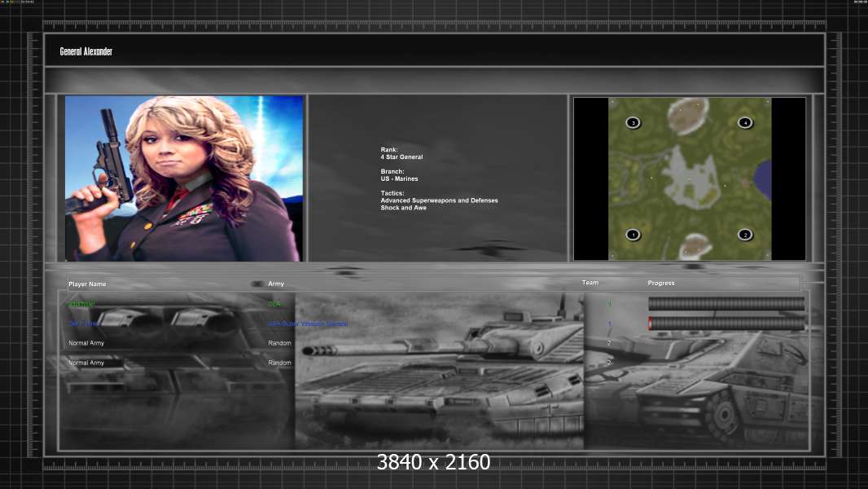Click the green player's progress bar

pos(726,303)
